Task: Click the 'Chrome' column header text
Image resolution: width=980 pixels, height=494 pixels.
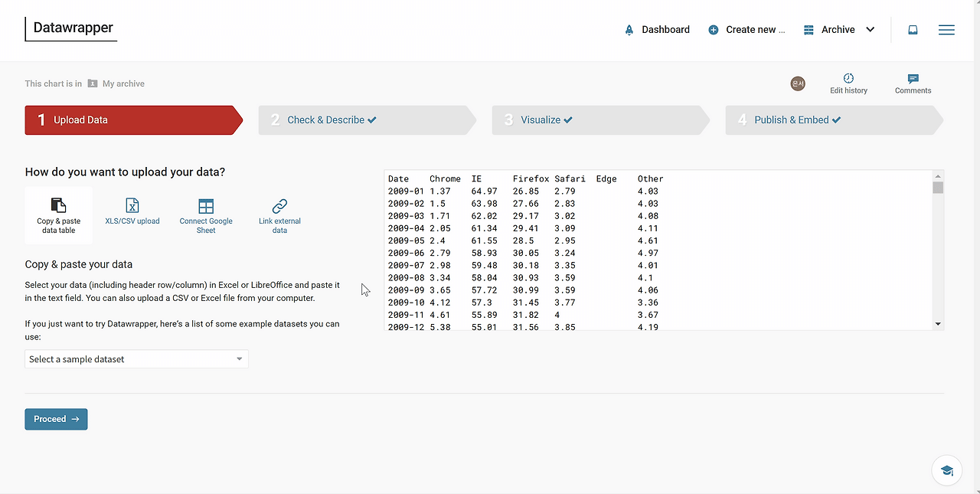Action: [x=445, y=179]
